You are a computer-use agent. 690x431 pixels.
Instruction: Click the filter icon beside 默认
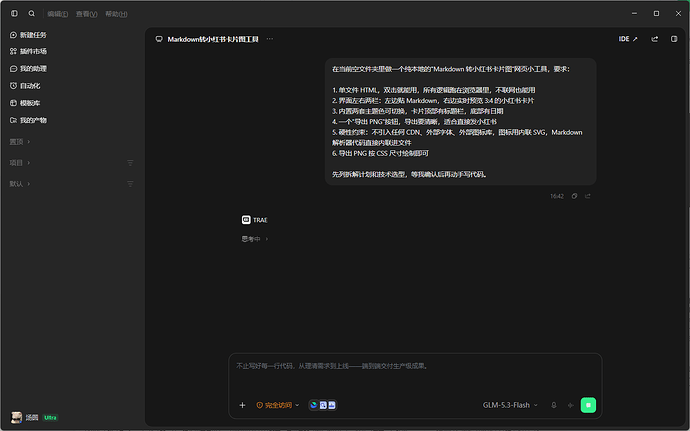[x=130, y=184]
